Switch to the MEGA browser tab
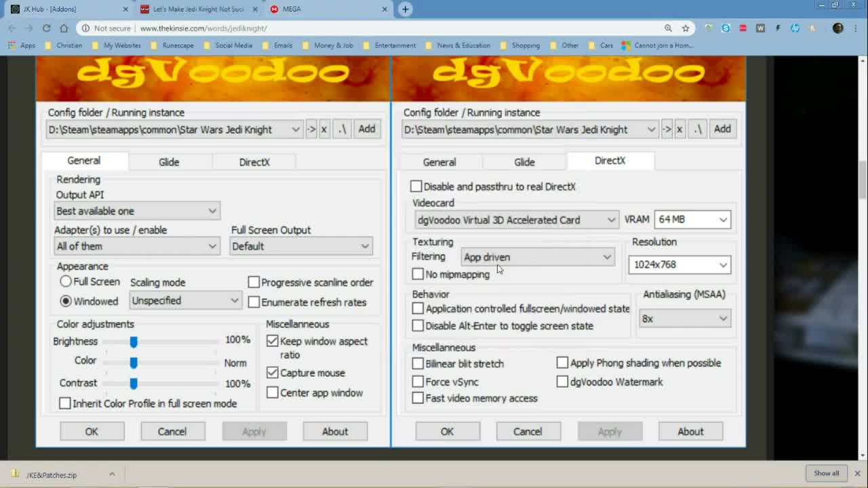The image size is (868, 488). [x=329, y=9]
